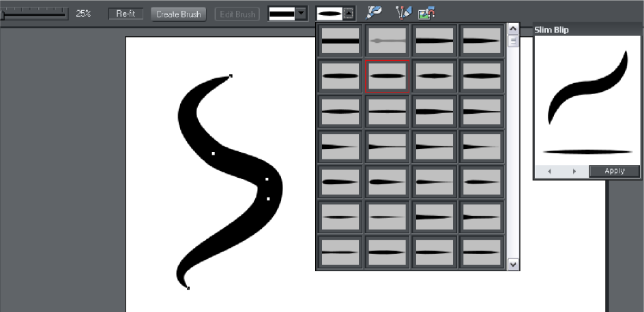Show previous stroke shape in preview panel
Screen dimensions: 644x312
550,172
